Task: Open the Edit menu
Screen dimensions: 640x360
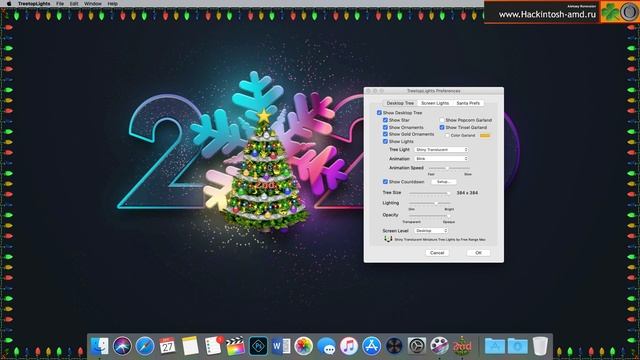Action: 74,3
